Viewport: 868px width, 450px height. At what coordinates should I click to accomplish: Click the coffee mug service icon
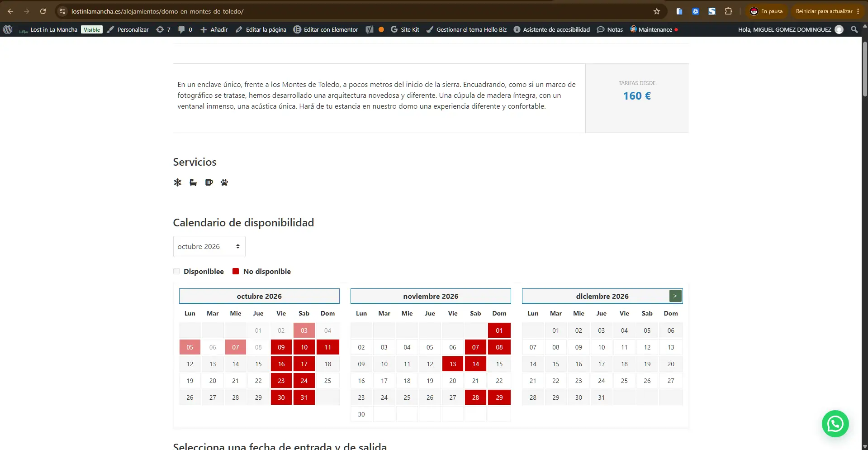pos(209,182)
